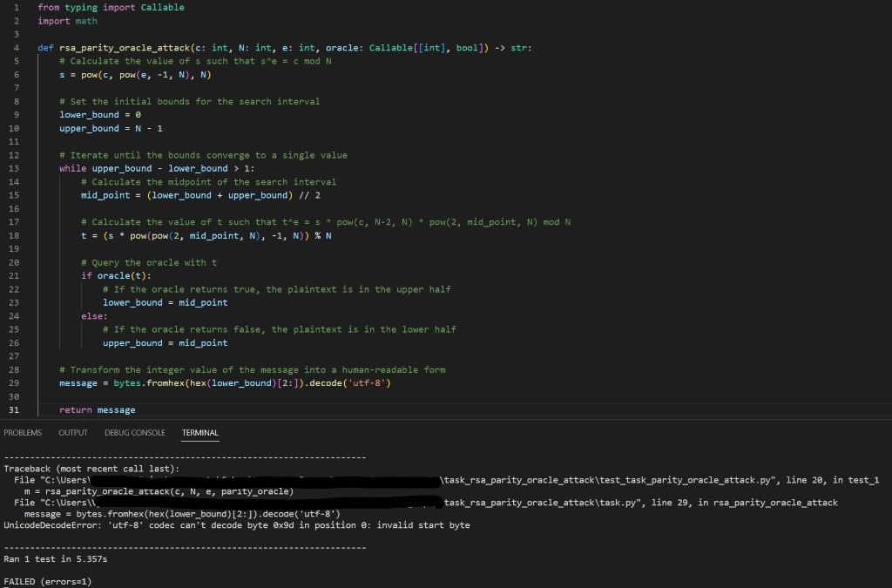Open the OUTPUT tab

(x=73, y=432)
